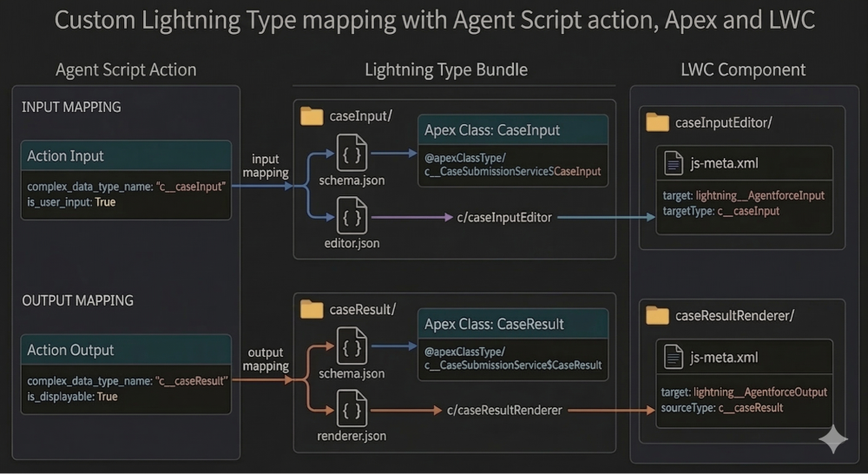Click the caseInput folder icon

point(312,116)
